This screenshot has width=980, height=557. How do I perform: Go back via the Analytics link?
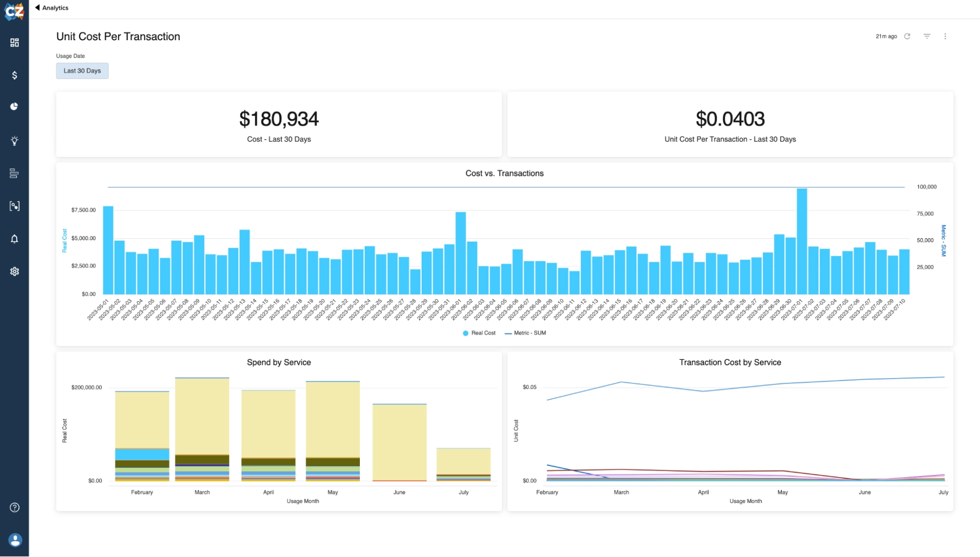51,7
